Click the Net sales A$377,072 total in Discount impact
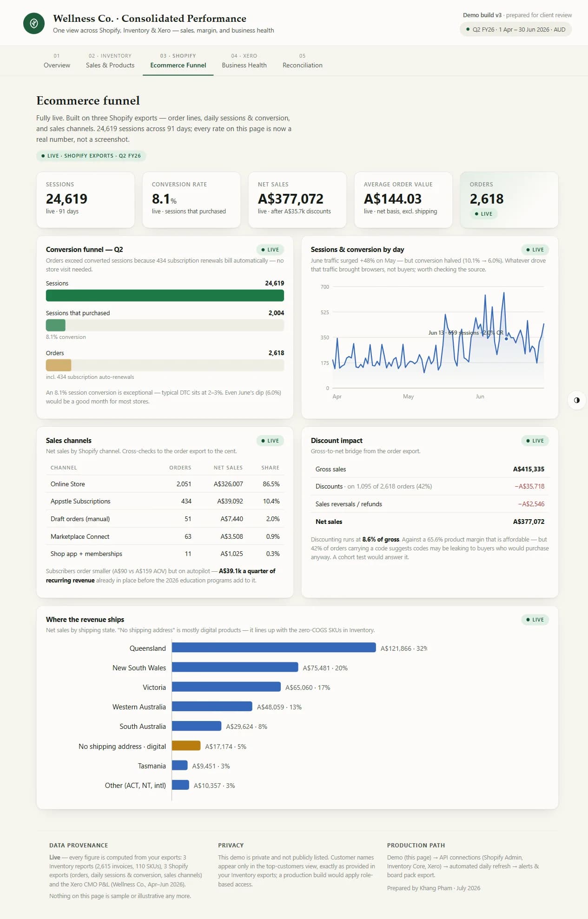 (529, 522)
